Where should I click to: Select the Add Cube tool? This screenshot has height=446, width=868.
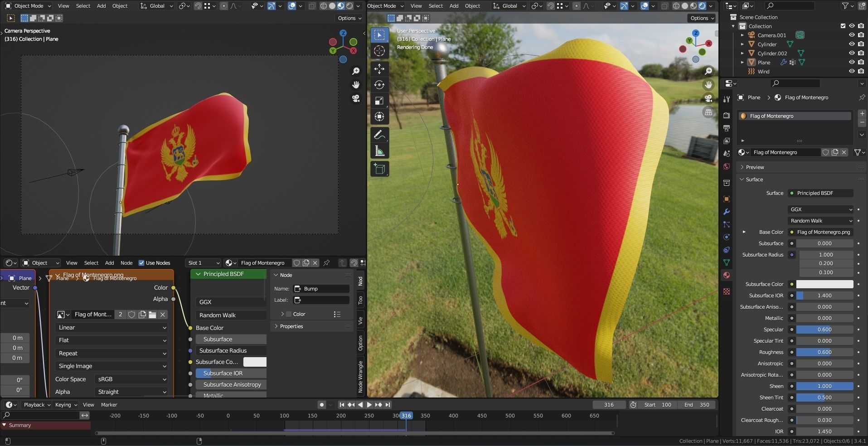coord(379,169)
